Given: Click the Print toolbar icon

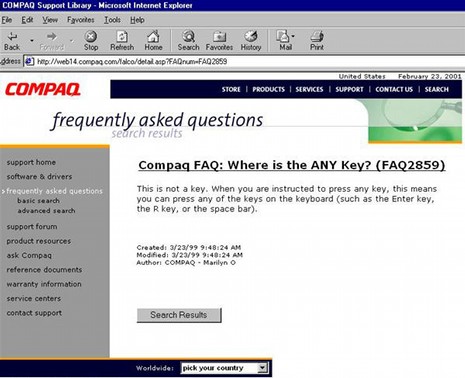Looking at the screenshot, I should [317, 36].
